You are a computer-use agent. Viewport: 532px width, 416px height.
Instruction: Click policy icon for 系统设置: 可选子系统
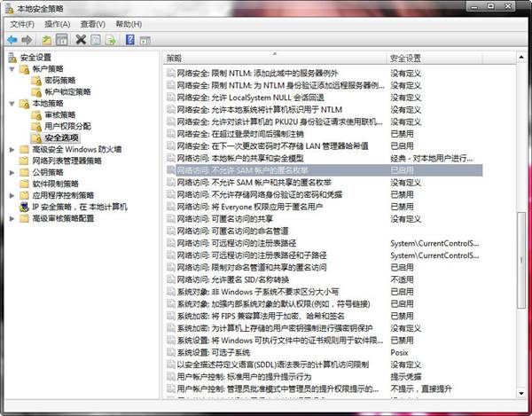coord(171,352)
